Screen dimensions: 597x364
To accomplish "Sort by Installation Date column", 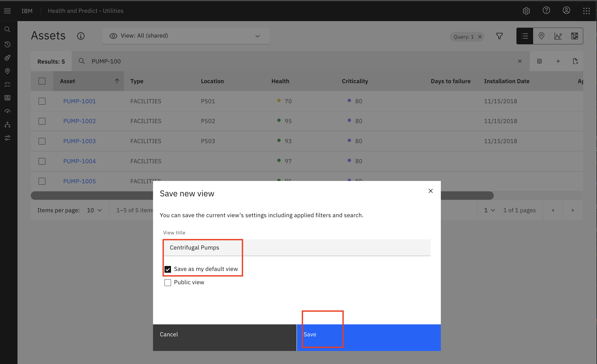I will point(507,81).
